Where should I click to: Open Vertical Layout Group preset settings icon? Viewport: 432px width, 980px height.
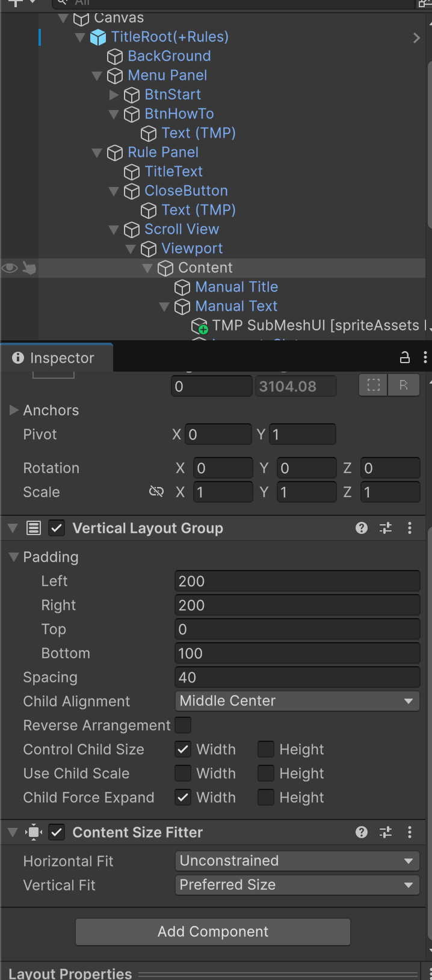pyautogui.click(x=386, y=528)
